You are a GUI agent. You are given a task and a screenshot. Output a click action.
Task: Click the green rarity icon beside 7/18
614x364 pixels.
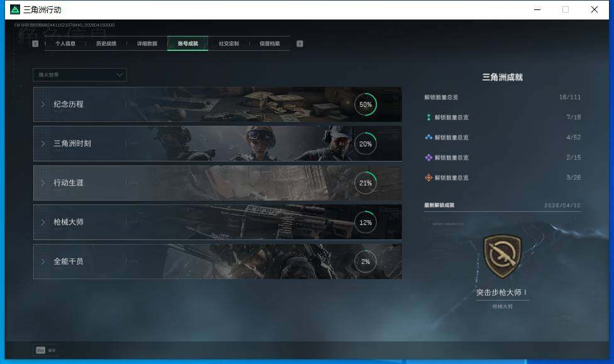point(428,117)
